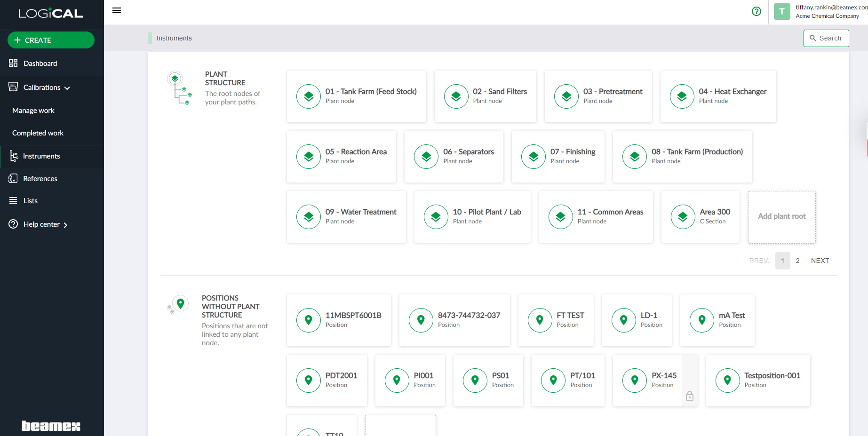Click the References icon in sidebar

click(13, 179)
